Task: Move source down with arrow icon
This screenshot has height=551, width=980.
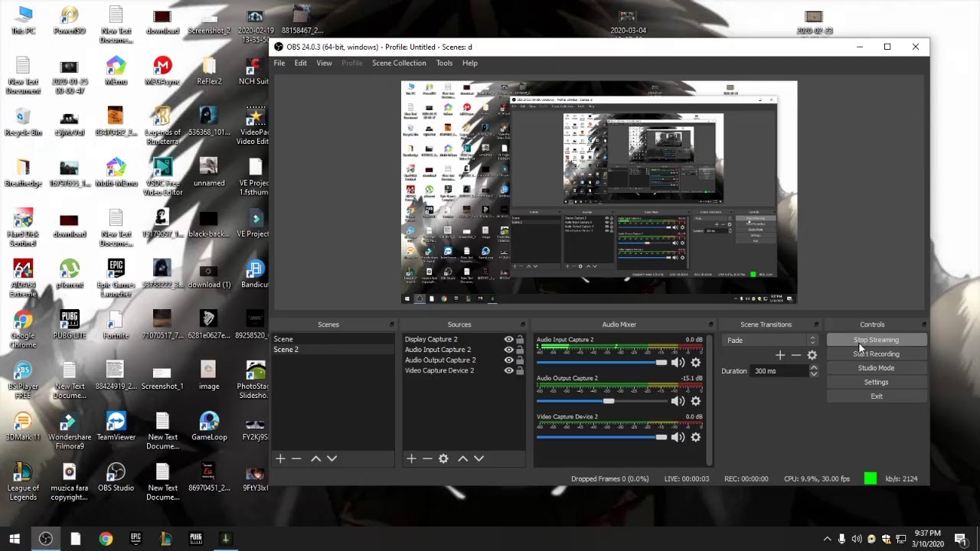Action: [x=479, y=458]
